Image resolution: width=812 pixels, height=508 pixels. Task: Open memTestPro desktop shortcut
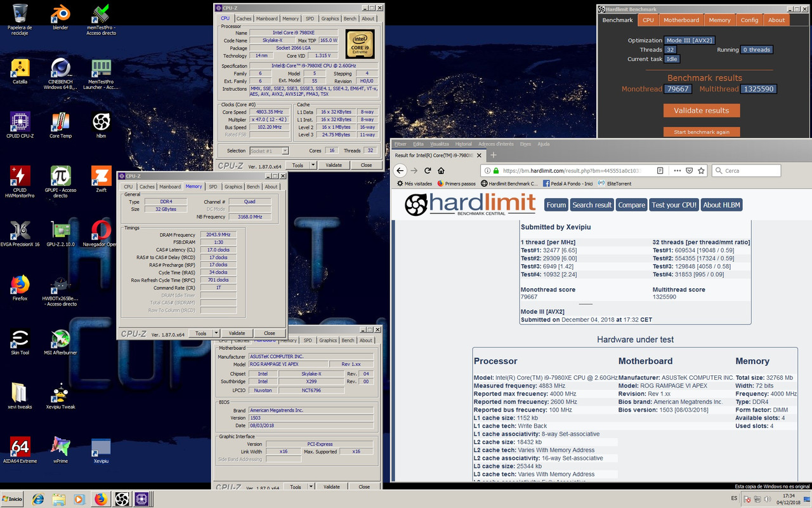(x=101, y=20)
